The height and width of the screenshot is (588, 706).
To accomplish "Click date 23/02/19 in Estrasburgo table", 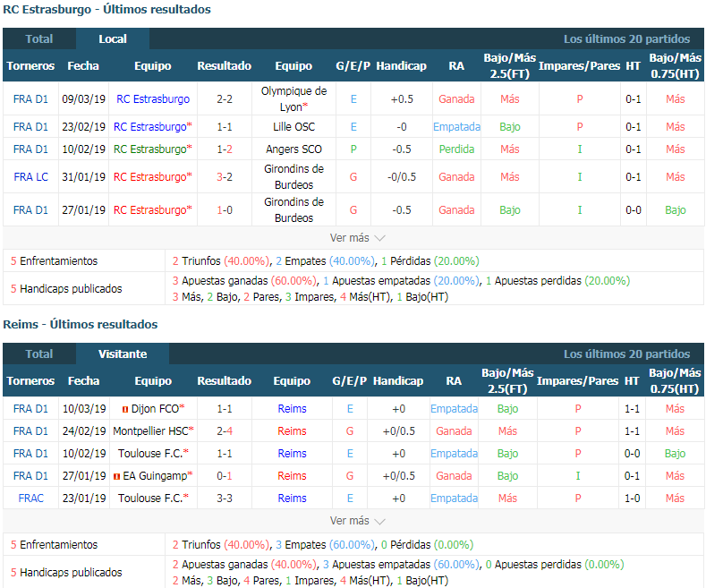I will tap(84, 127).
